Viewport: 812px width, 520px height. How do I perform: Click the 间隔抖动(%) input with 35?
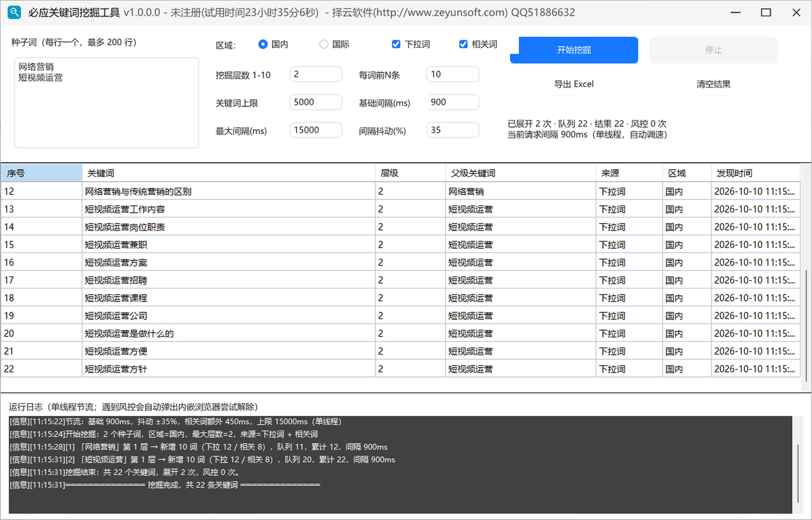453,130
